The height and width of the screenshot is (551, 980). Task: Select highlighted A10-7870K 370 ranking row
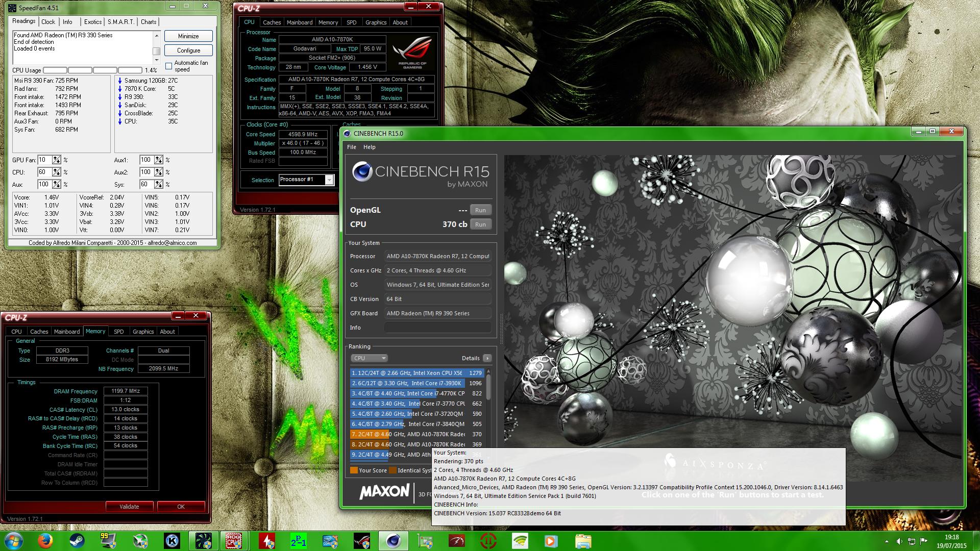[417, 434]
